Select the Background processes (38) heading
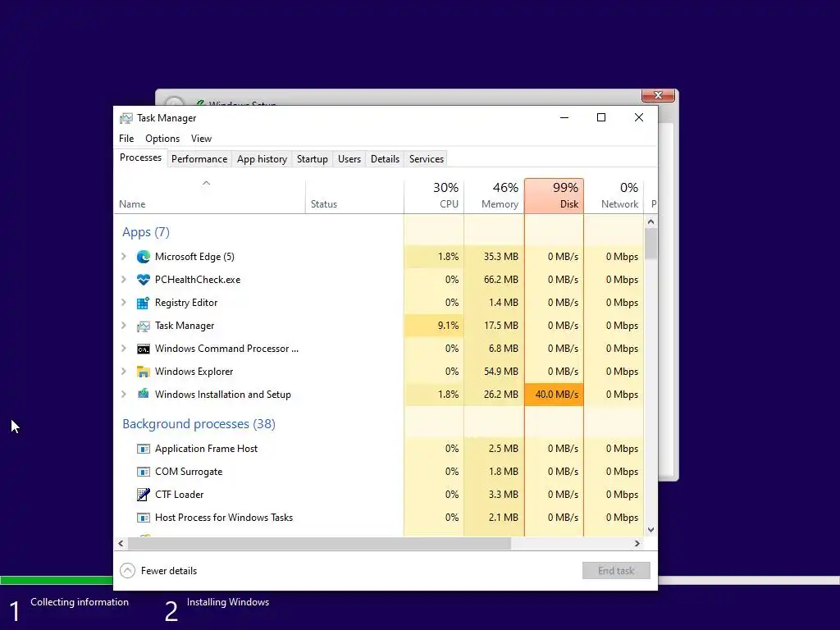This screenshot has height=630, width=840. click(199, 424)
